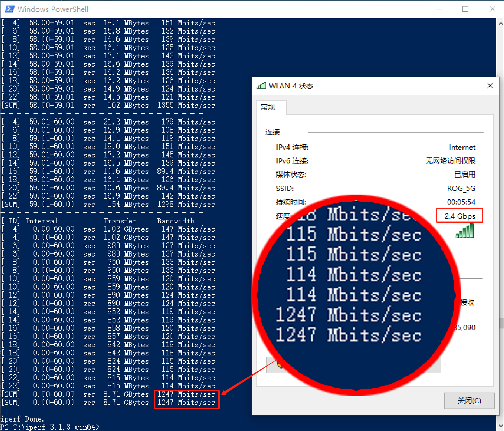Click the PowerShell scrollbar up arrow
Screen dimensions: 504x431
tap(500, 24)
